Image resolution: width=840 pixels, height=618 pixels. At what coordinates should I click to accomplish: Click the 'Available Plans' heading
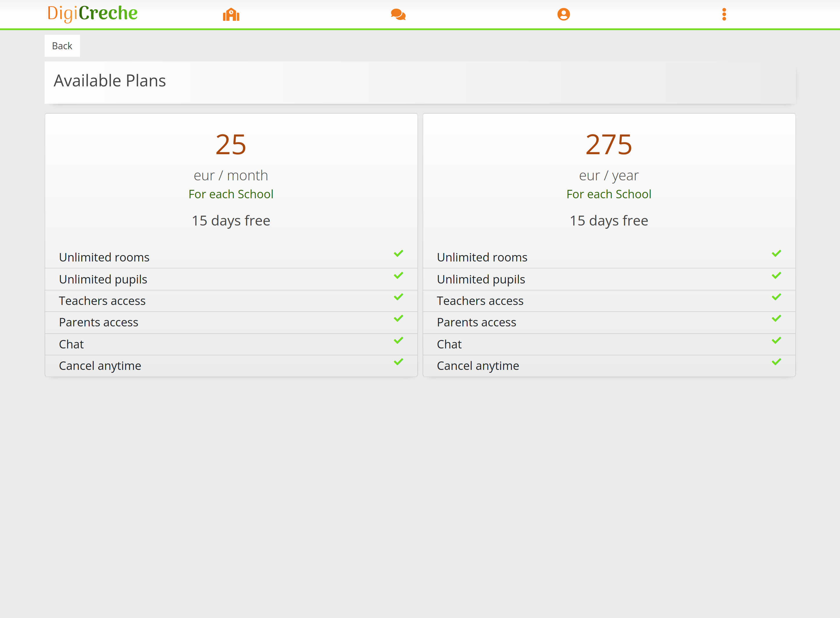[110, 81]
